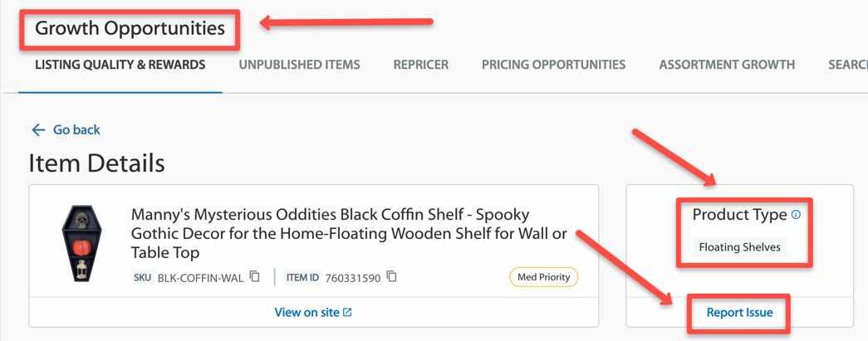
Task: Open the partially visible Search tab
Action: coord(847,65)
